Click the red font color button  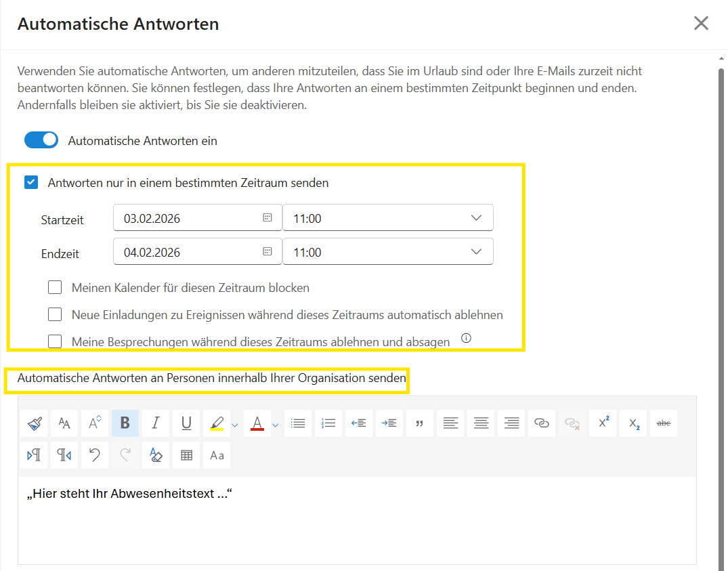pos(257,423)
